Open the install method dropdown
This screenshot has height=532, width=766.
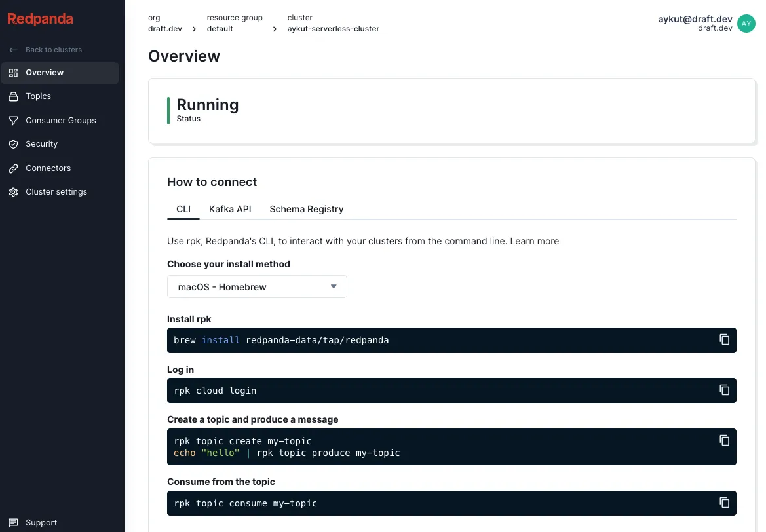point(257,287)
